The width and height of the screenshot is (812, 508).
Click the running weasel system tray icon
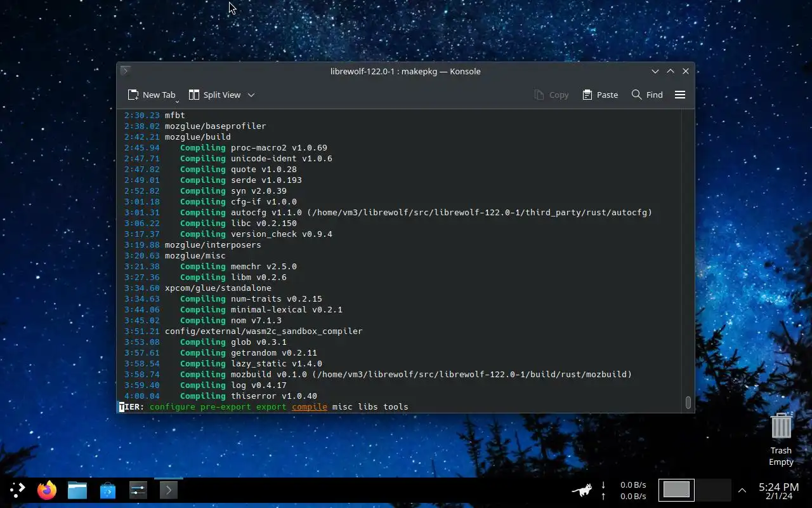coord(582,490)
